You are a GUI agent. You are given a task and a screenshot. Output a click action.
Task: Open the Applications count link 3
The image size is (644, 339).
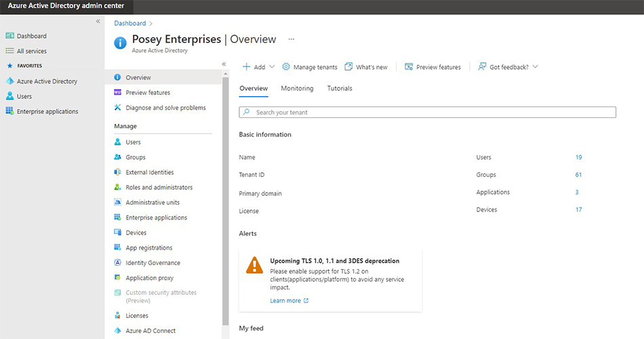(577, 192)
